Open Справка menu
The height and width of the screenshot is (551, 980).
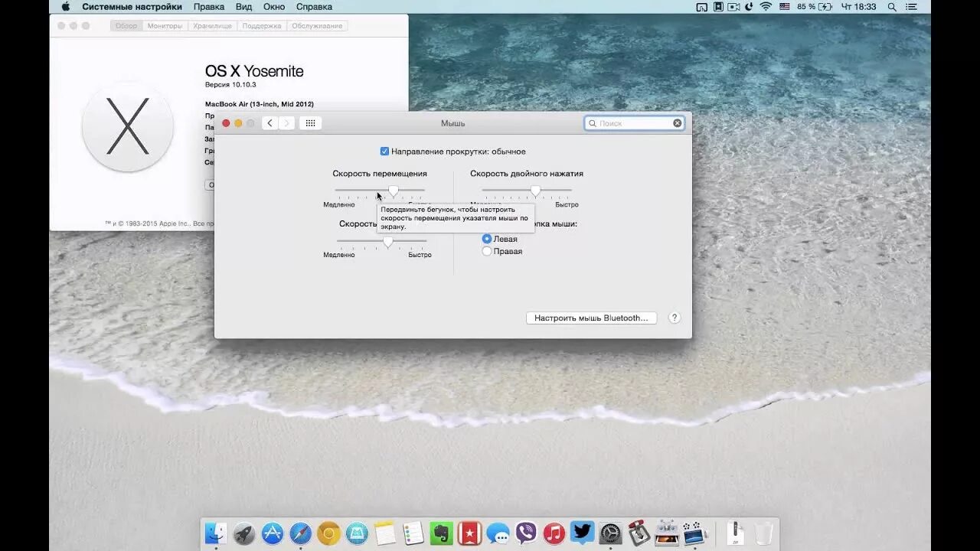tap(314, 7)
